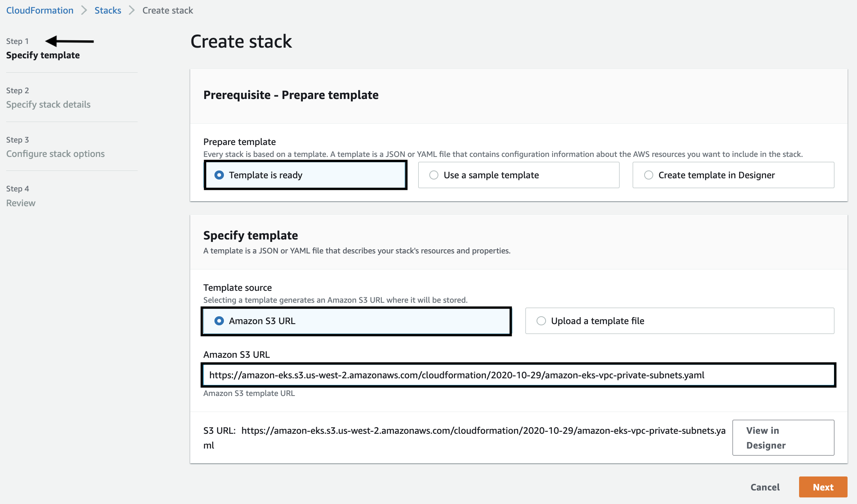The width and height of the screenshot is (857, 504).
Task: Open Step 1 Specify template
Action: tap(43, 55)
